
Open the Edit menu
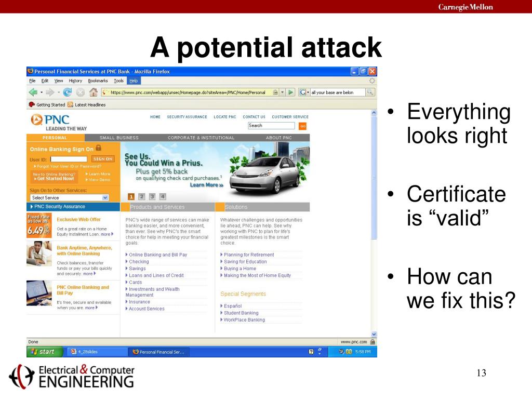click(x=45, y=81)
